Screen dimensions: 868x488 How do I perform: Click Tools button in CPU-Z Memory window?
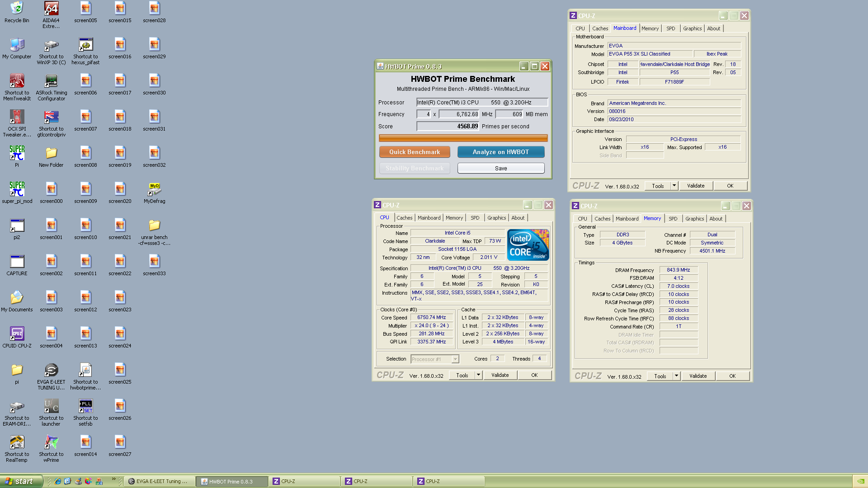(660, 376)
